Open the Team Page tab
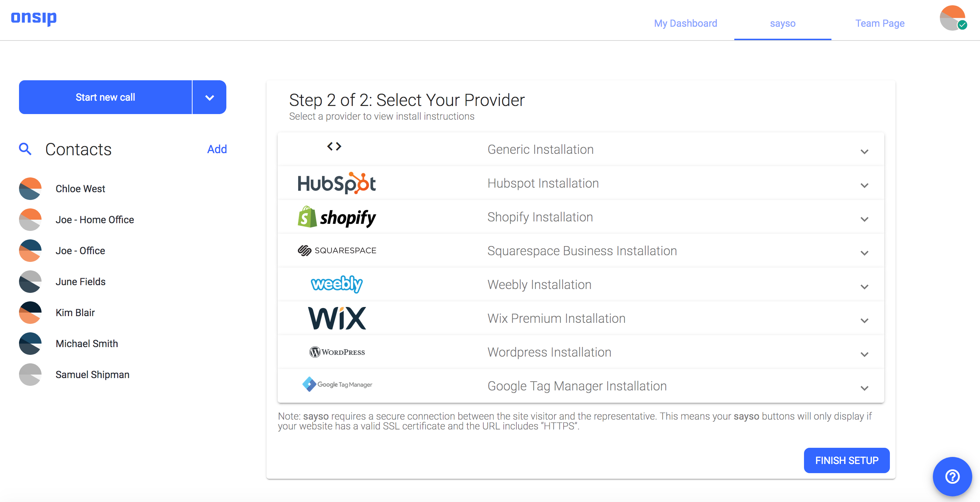The image size is (980, 502). 880,23
